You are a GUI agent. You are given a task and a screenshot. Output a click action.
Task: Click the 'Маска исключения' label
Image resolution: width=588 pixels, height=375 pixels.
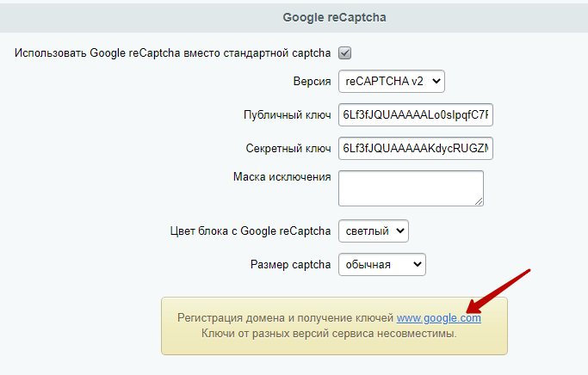(282, 177)
